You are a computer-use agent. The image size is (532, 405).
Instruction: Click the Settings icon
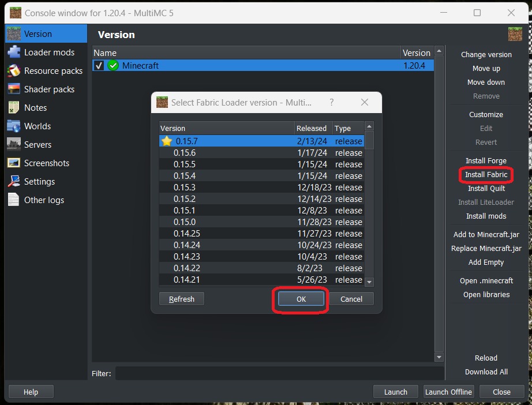pos(14,182)
